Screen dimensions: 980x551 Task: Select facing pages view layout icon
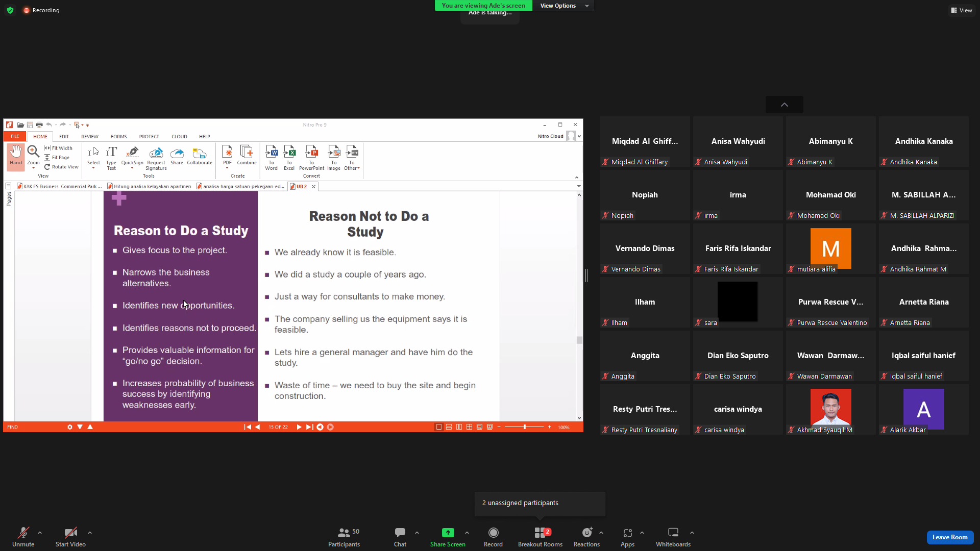(x=459, y=427)
